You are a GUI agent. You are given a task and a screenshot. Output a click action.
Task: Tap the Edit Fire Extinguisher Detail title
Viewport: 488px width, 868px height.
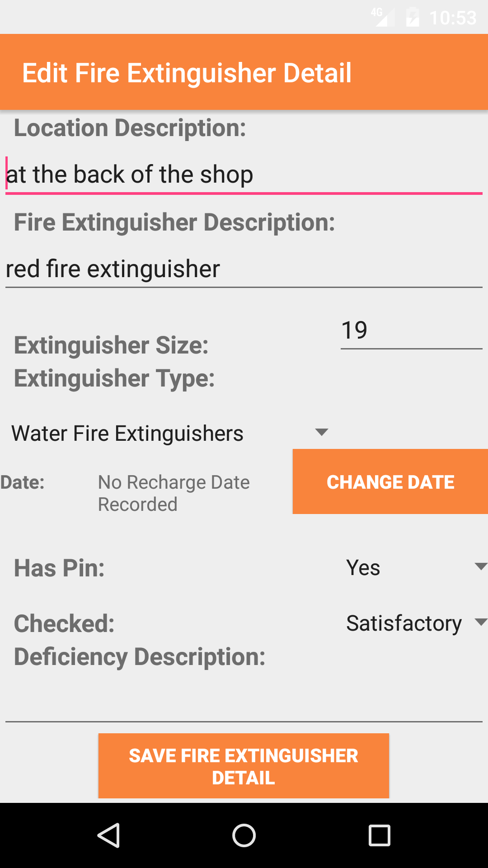coord(187,73)
